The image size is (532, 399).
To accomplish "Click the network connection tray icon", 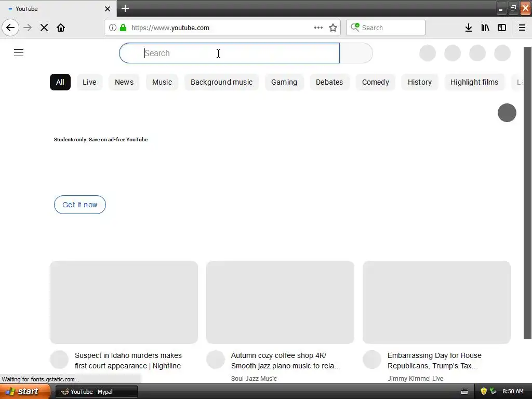I will tap(493, 392).
